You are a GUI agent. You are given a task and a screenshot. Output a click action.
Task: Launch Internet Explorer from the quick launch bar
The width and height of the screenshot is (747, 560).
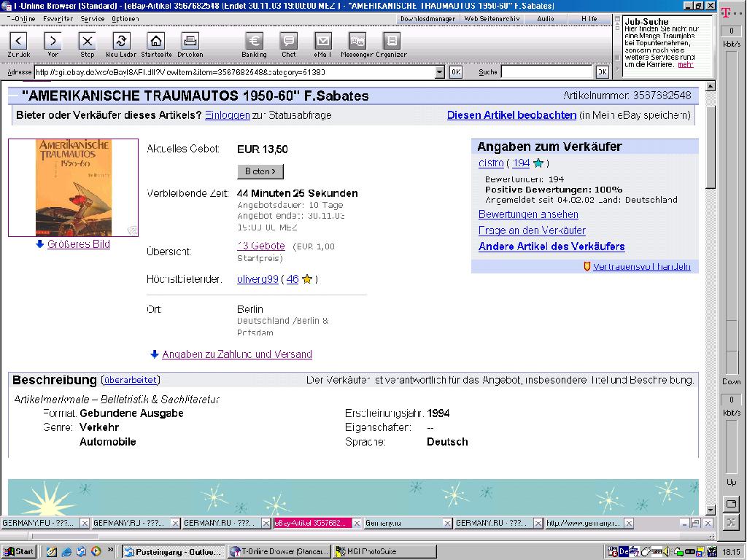tap(66, 551)
